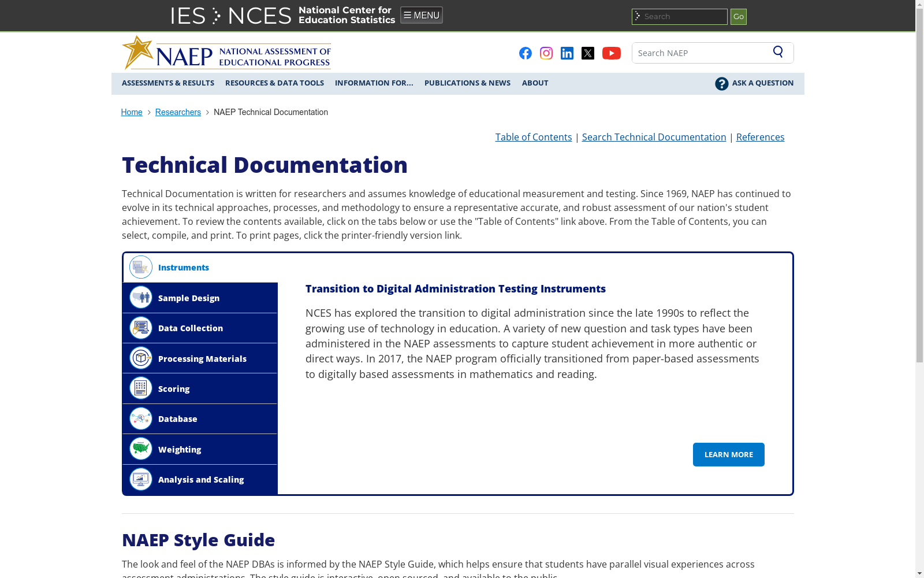Focus the NCES top search field

click(x=679, y=17)
